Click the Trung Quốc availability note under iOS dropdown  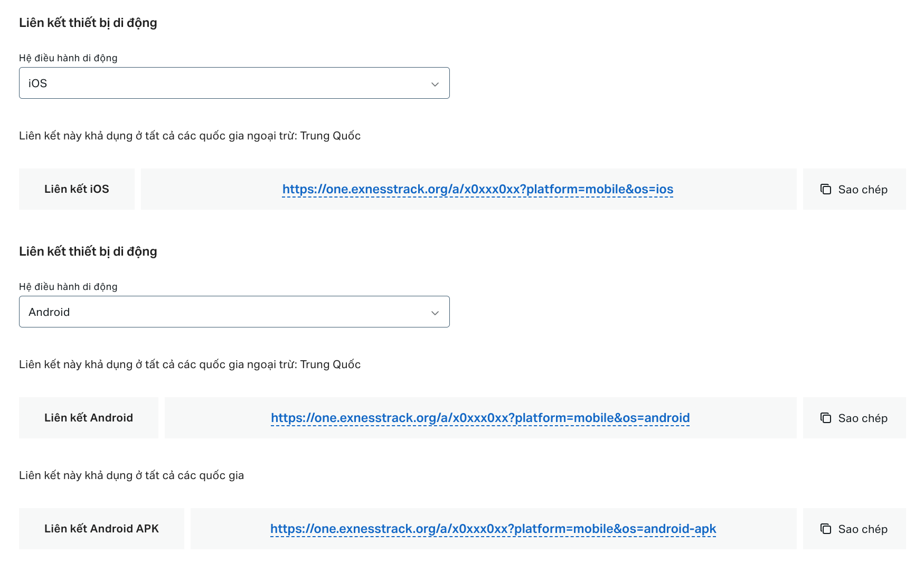(x=190, y=136)
